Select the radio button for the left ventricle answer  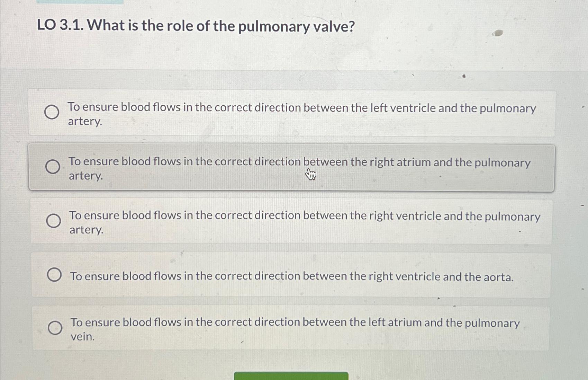pyautogui.click(x=51, y=112)
